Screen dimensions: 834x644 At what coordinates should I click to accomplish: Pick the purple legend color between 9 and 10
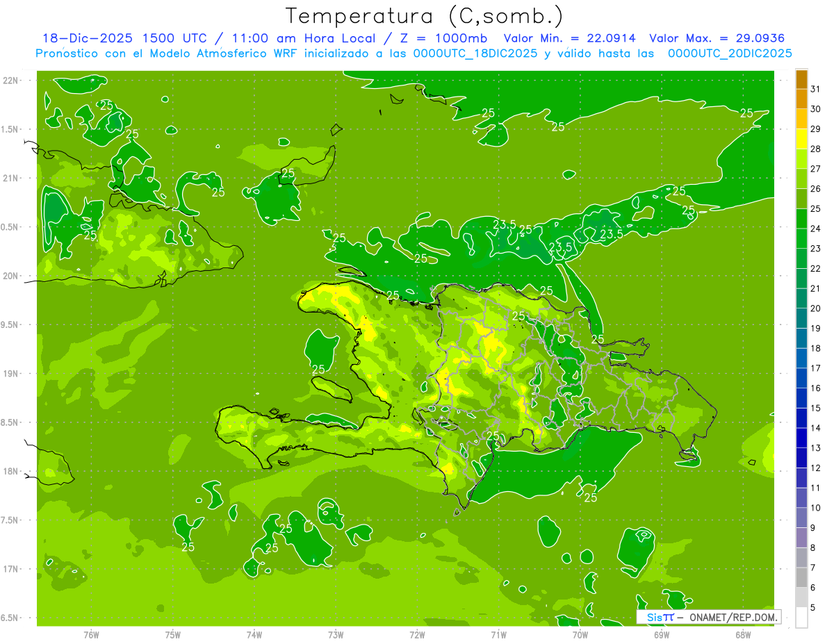click(x=801, y=518)
